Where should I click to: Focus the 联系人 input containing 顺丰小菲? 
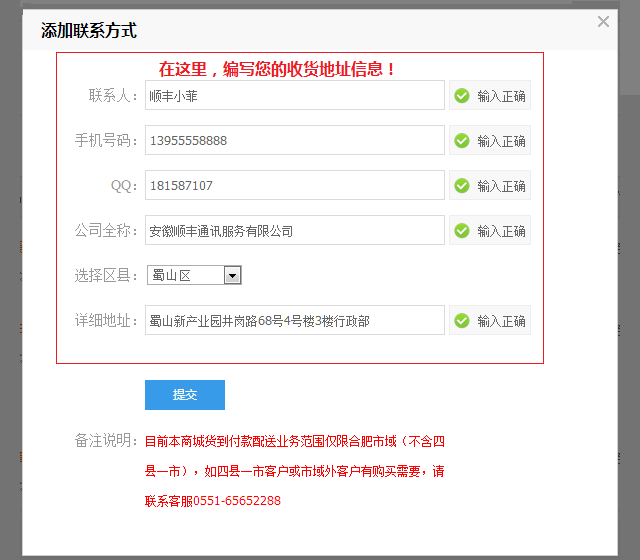[x=294, y=96]
